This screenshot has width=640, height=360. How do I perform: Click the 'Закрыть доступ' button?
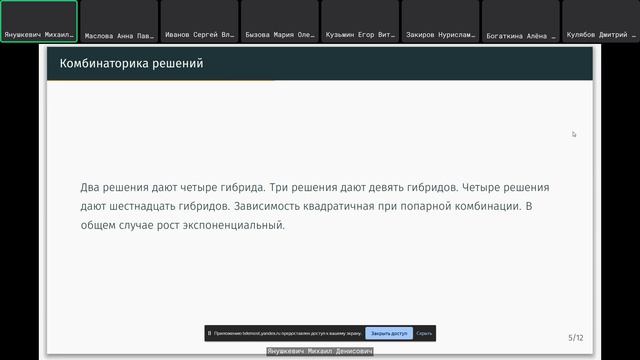coord(389,333)
